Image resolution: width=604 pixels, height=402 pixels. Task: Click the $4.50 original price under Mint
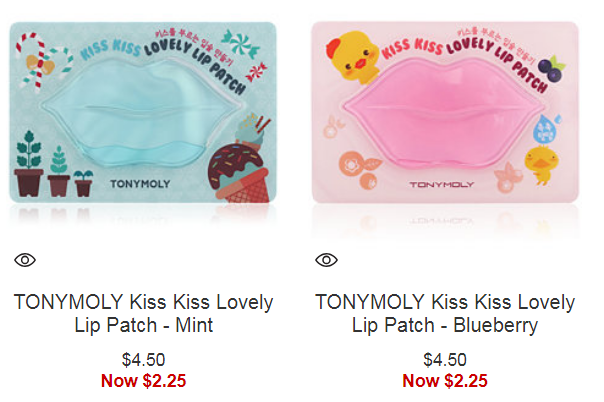(143, 360)
